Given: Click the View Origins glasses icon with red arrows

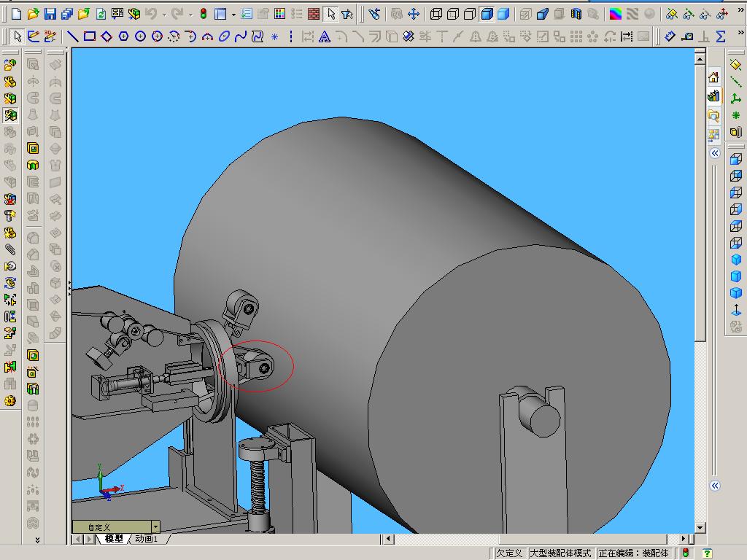Looking at the screenshot, I should pos(722,15).
